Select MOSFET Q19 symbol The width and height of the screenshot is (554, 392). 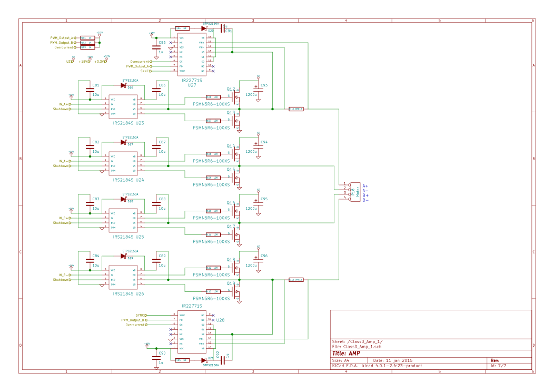pyautogui.click(x=236, y=291)
